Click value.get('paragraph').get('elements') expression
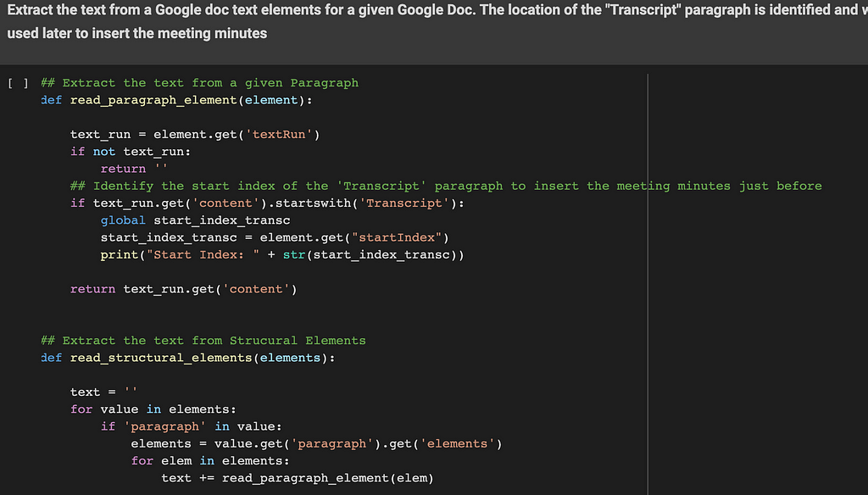 (x=359, y=443)
